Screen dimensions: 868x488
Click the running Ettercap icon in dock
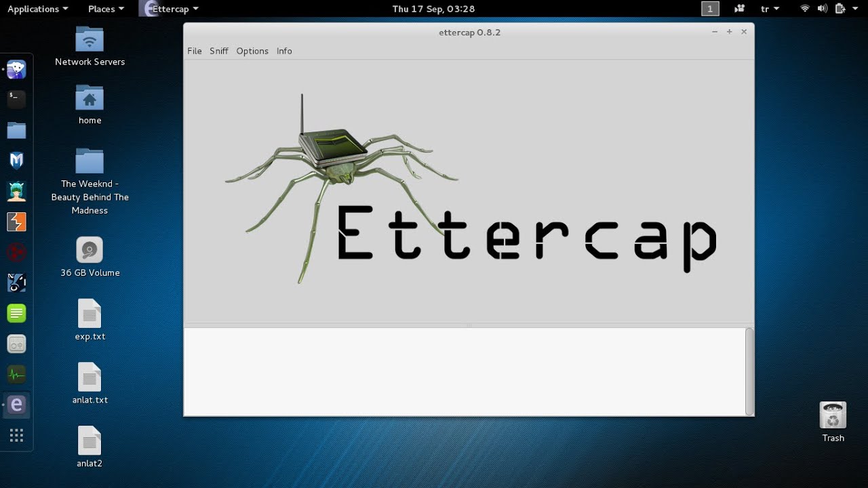[x=16, y=405]
